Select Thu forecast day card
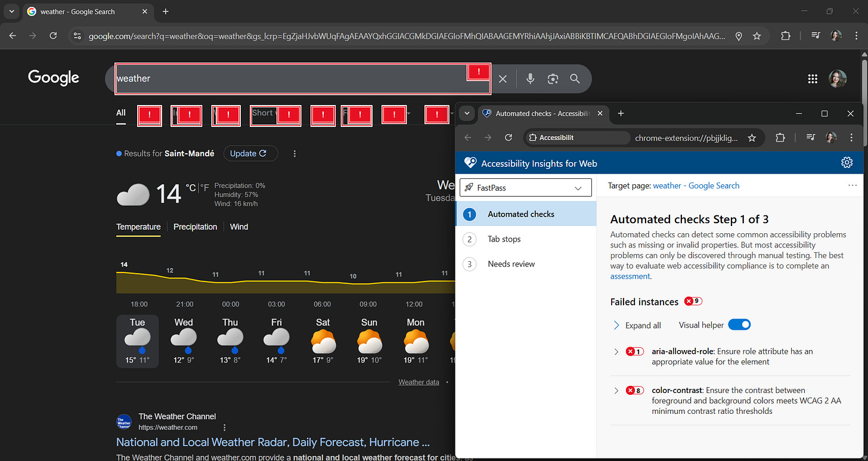 pyautogui.click(x=230, y=341)
